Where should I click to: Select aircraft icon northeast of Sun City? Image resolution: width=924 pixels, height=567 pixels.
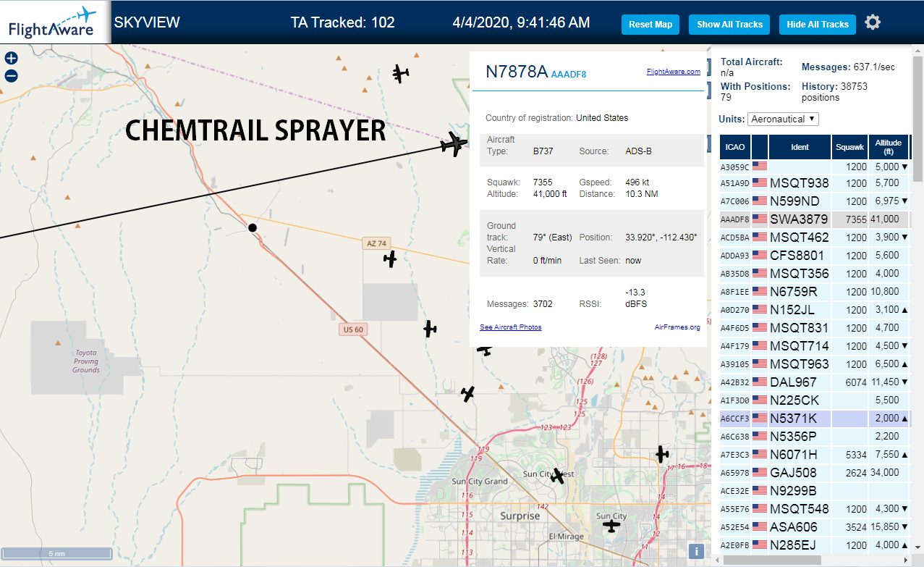[662, 454]
